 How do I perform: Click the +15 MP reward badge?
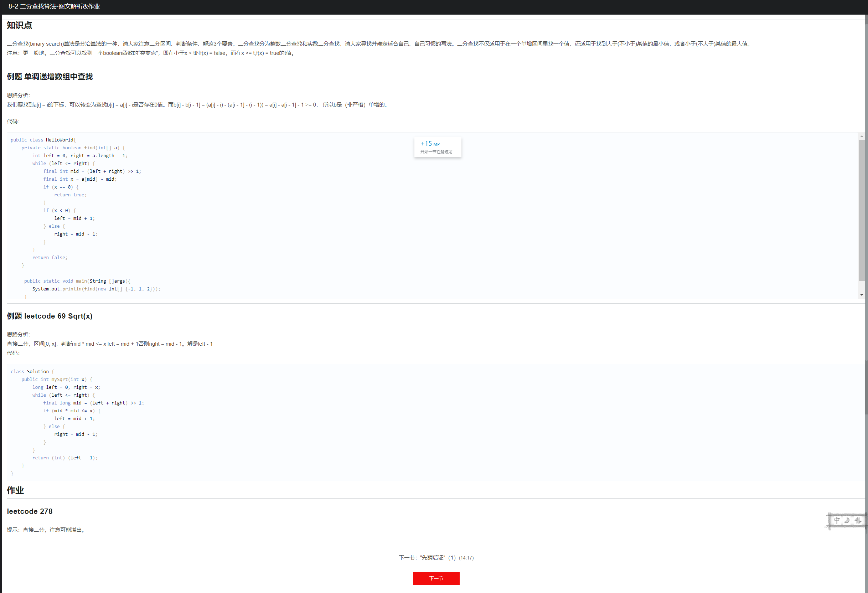tap(430, 144)
